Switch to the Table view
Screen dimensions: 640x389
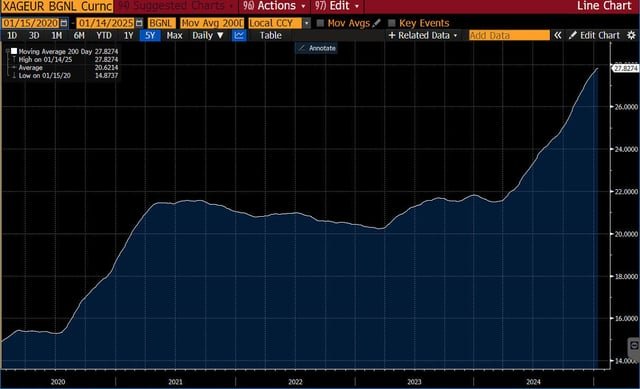271,36
